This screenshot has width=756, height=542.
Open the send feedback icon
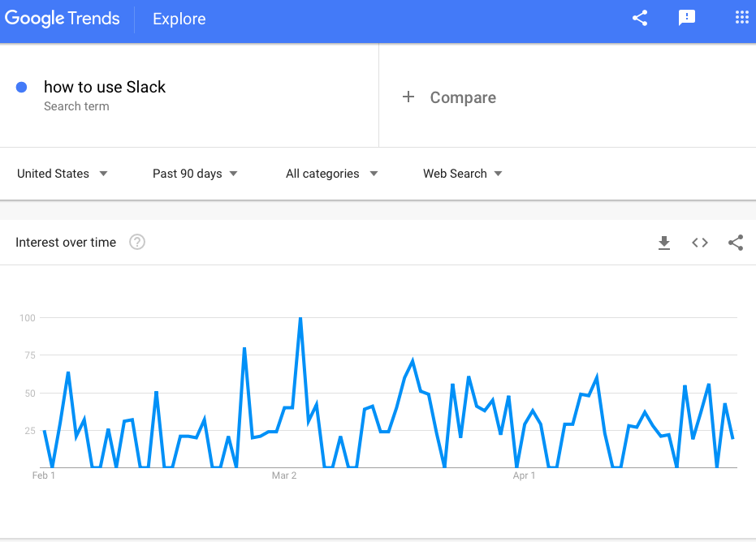(687, 19)
